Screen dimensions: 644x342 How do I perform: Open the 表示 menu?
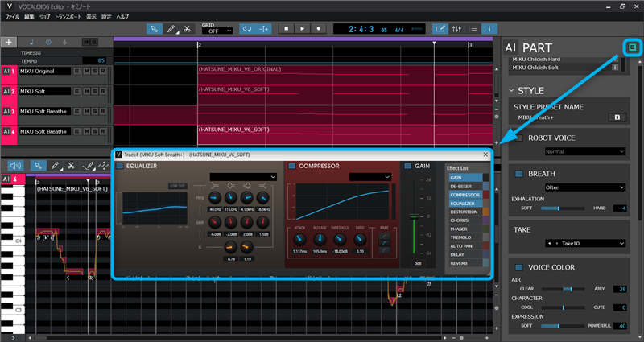coord(91,17)
